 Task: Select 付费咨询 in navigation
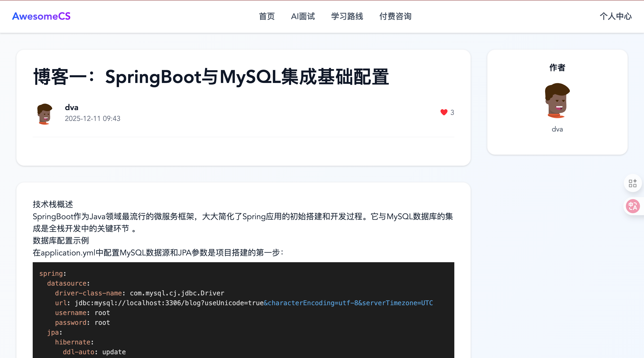click(395, 16)
